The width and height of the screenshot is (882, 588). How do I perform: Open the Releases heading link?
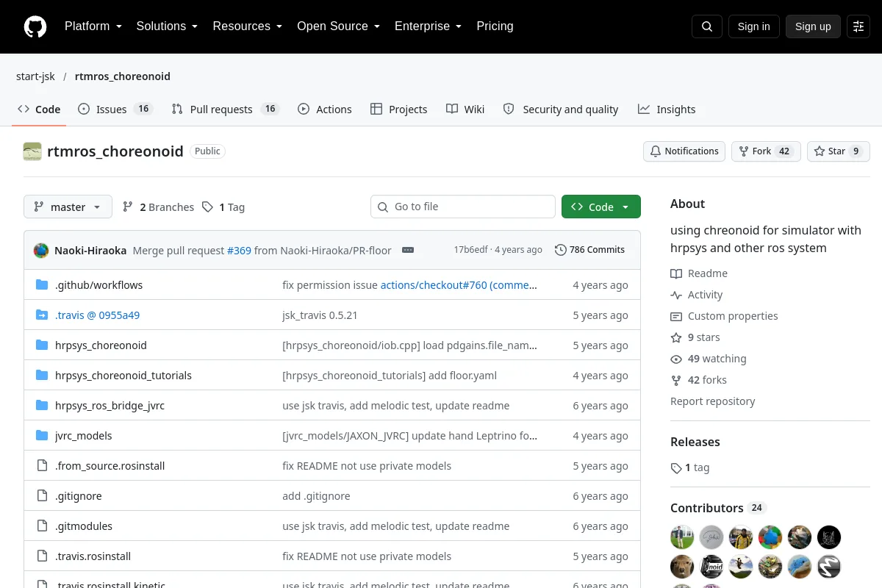pos(695,442)
